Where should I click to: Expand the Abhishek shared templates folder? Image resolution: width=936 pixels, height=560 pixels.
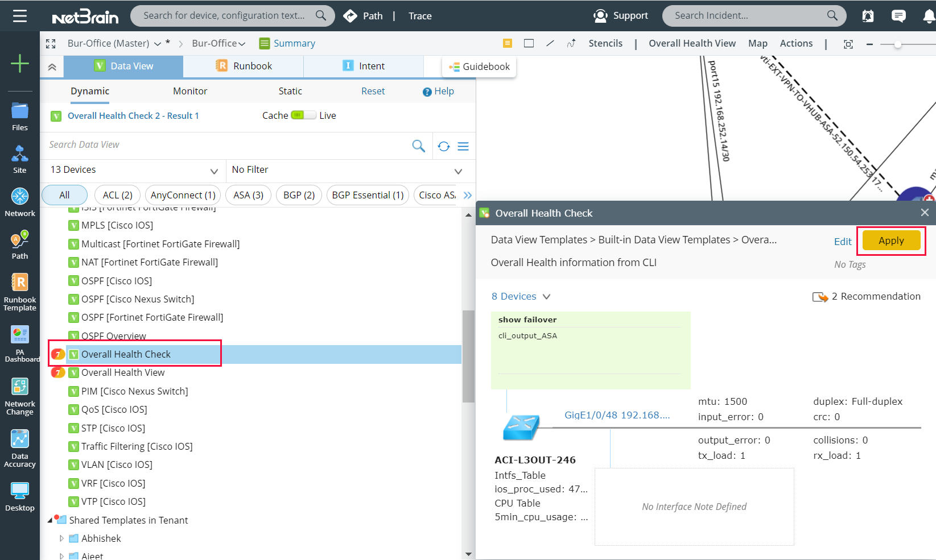(63, 538)
